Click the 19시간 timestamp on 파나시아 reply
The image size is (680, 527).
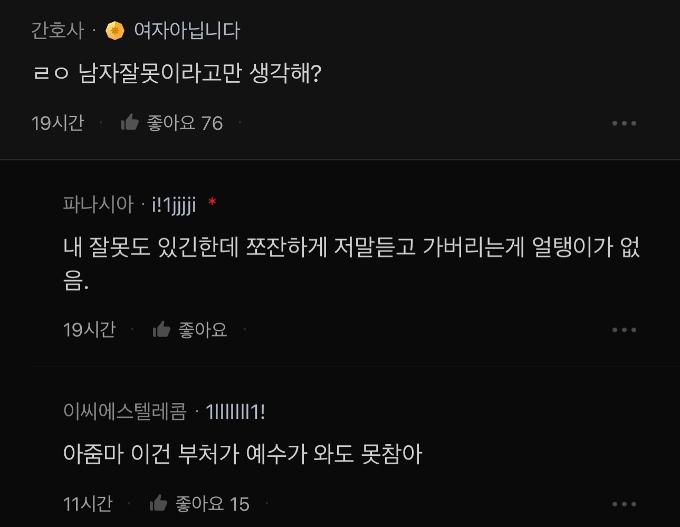point(89,329)
